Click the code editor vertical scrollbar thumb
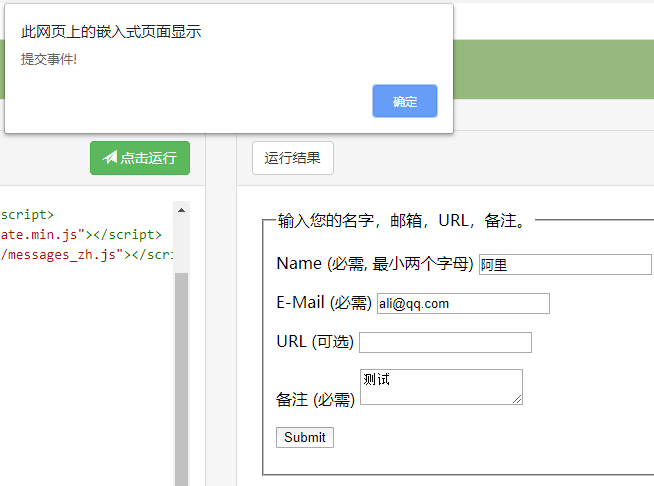The width and height of the screenshot is (654, 486). coord(181,379)
